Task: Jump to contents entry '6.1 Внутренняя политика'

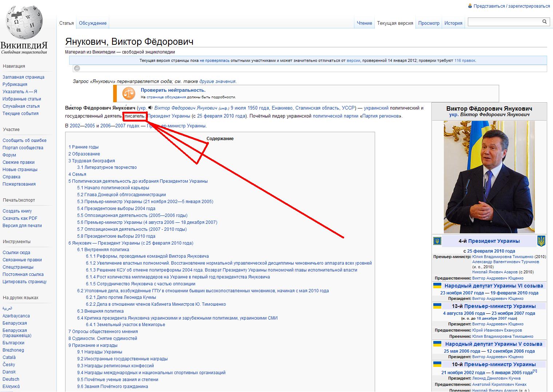Action: (x=103, y=250)
